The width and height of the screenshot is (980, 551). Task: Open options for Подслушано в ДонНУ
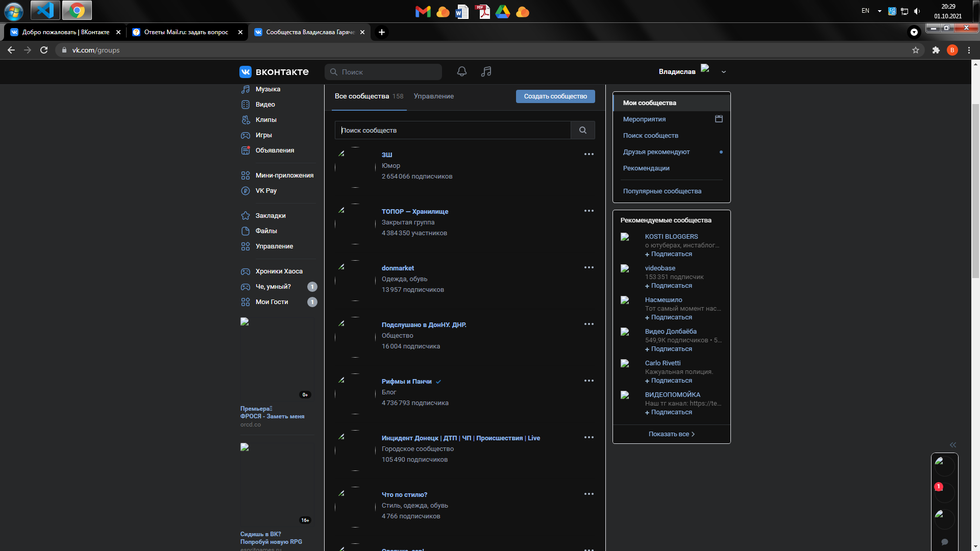click(589, 324)
